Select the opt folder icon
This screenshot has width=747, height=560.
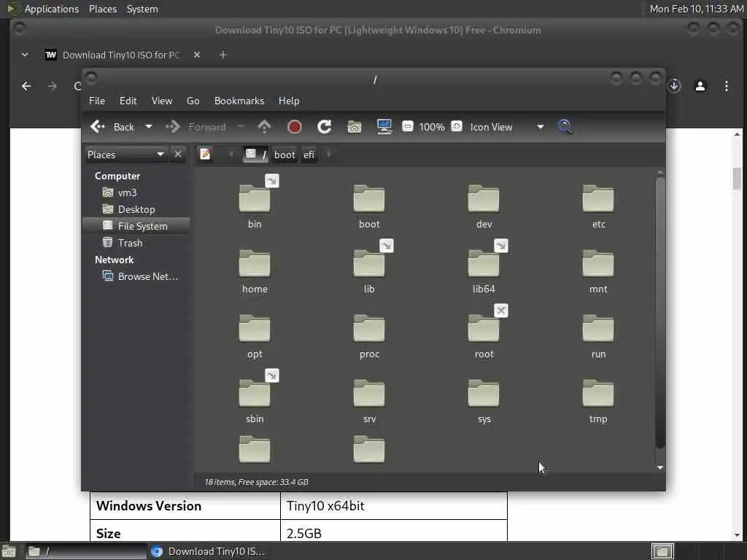(x=255, y=329)
